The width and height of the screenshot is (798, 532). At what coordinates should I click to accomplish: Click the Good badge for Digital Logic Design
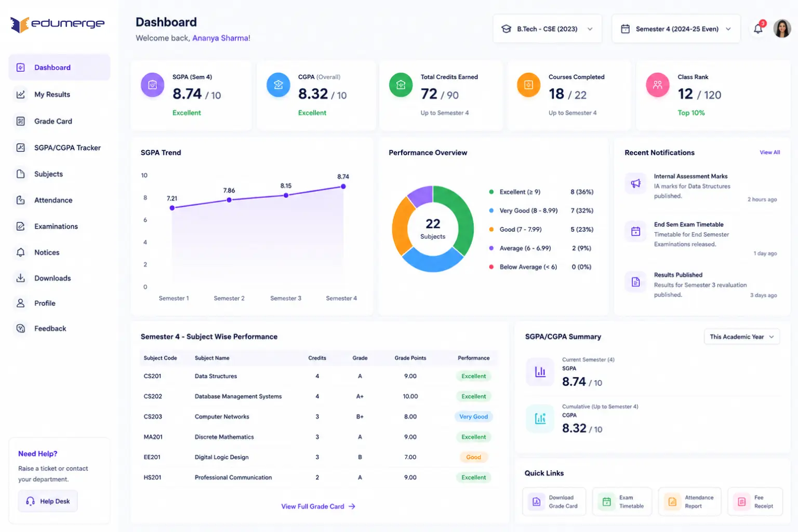[473, 457]
